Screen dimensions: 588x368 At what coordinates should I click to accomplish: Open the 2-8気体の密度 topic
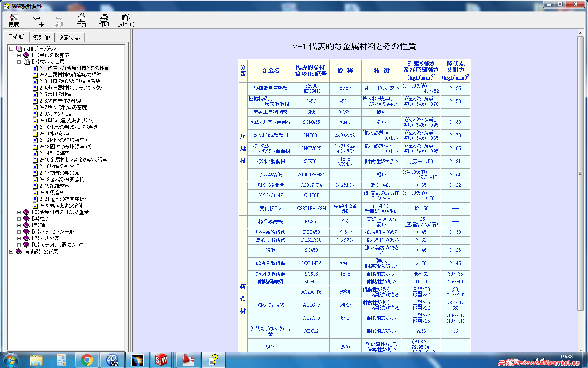pyautogui.click(x=56, y=114)
